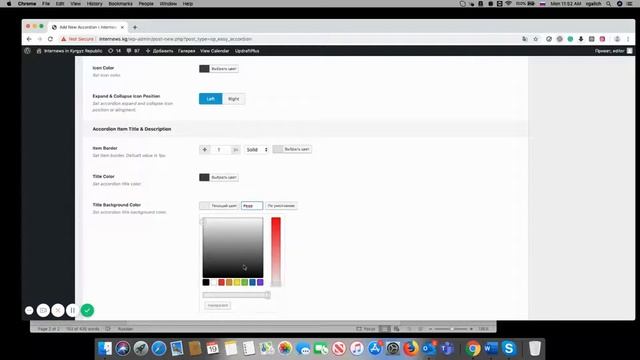Open Calendar in the dock
Image resolution: width=640 pixels, height=360 pixels.
tap(213, 348)
